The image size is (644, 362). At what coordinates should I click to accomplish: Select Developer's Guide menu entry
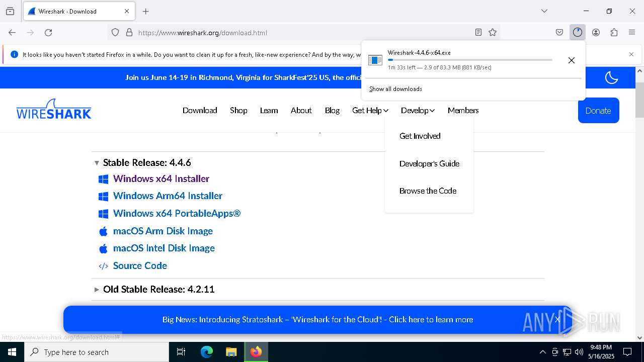click(x=429, y=163)
